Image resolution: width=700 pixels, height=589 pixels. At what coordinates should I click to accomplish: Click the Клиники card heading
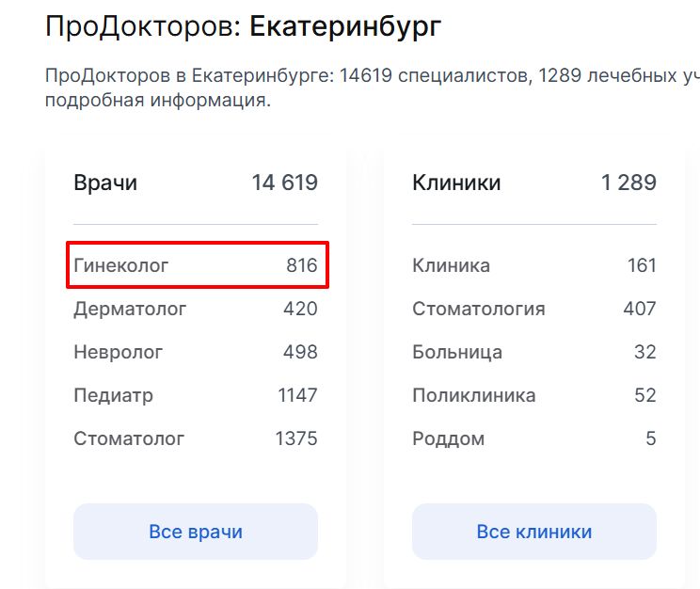(x=456, y=183)
